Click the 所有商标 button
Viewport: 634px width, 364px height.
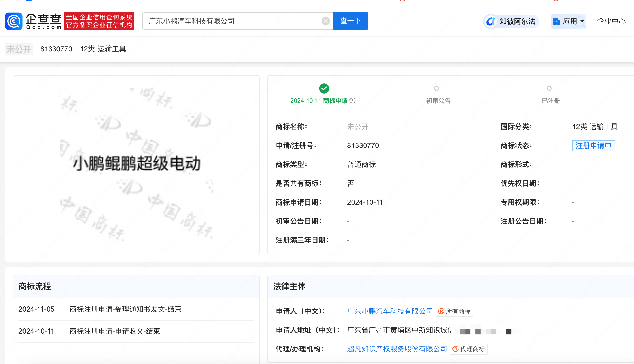(454, 311)
